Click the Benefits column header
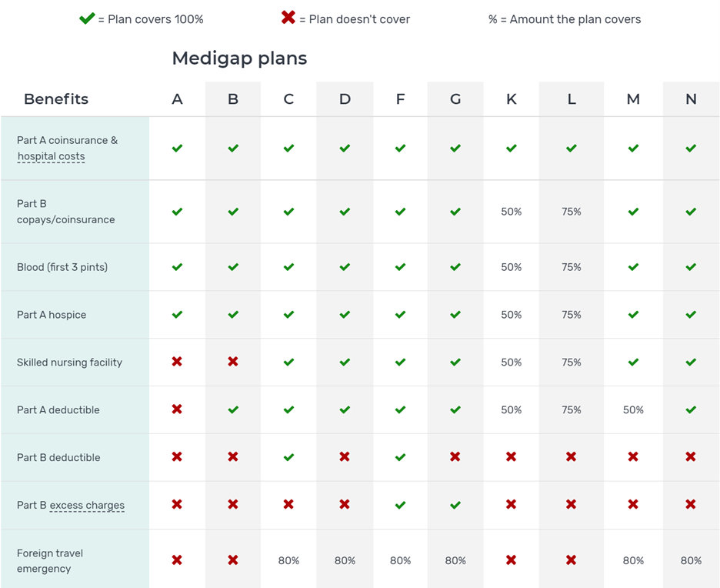The height and width of the screenshot is (588, 720). 56,99
